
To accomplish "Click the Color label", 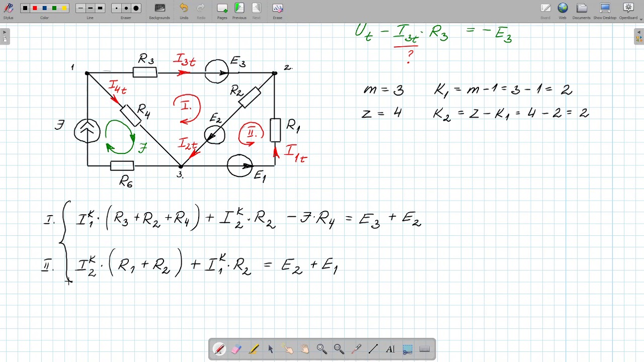I will (x=44, y=18).
